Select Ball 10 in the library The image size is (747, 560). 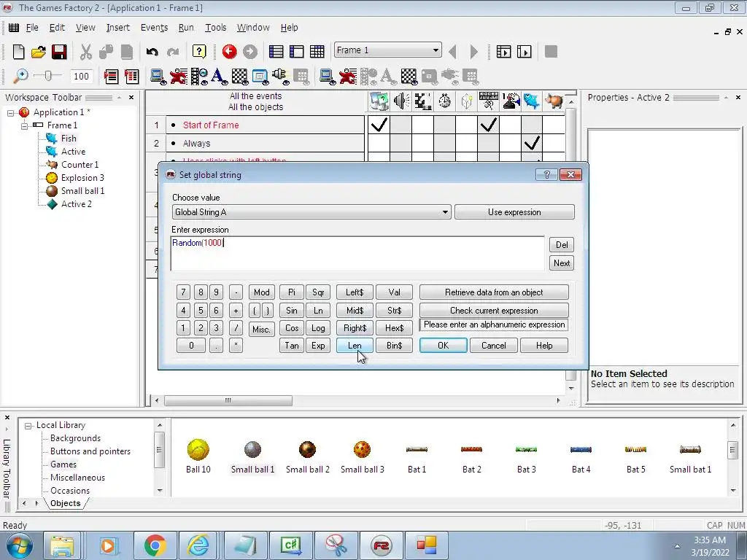point(198,456)
